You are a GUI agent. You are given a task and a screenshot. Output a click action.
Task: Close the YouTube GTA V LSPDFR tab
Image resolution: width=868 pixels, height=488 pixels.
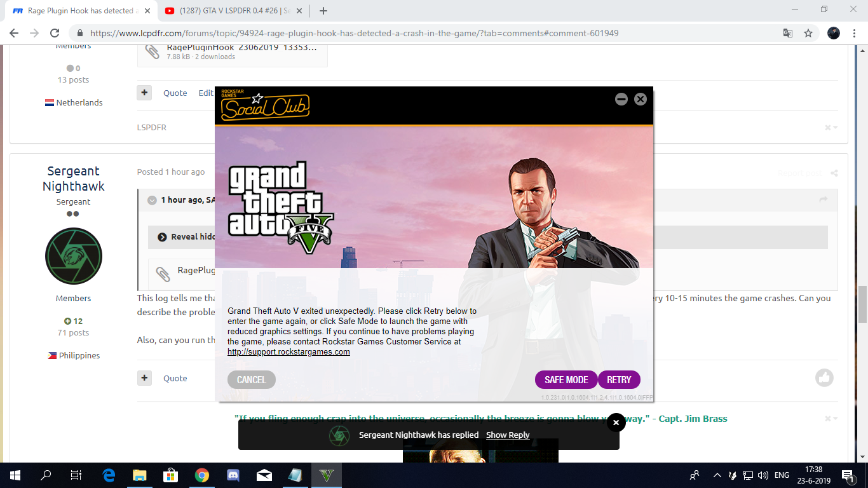(x=299, y=11)
